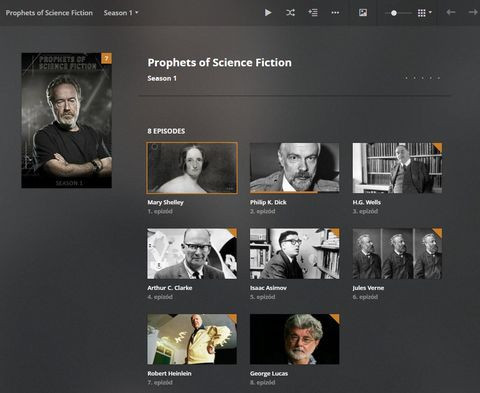Screen dimensions: 480x393
Task: Go back with the left arrow
Action: pos(451,12)
